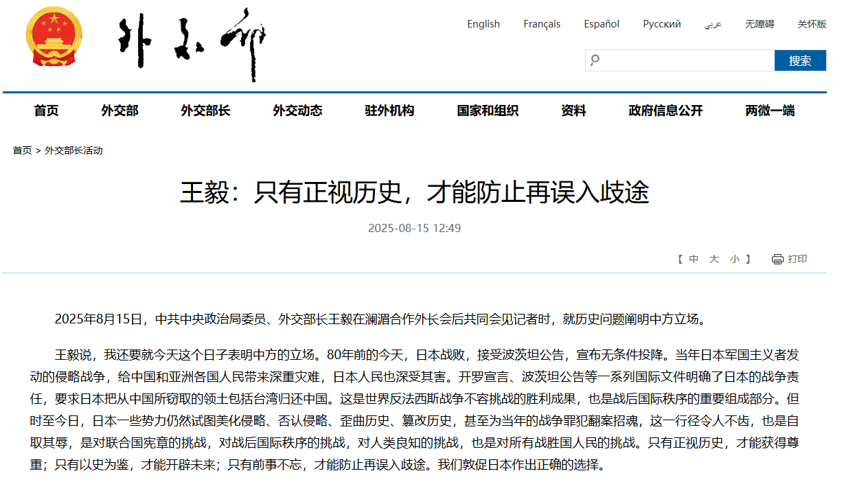Image resolution: width=844 pixels, height=504 pixels.
Task: Open the 资料 navigation item
Action: [x=573, y=111]
